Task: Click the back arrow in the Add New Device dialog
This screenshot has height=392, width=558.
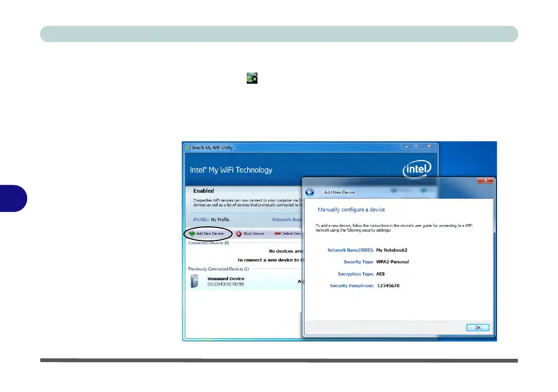Action: coord(309,192)
